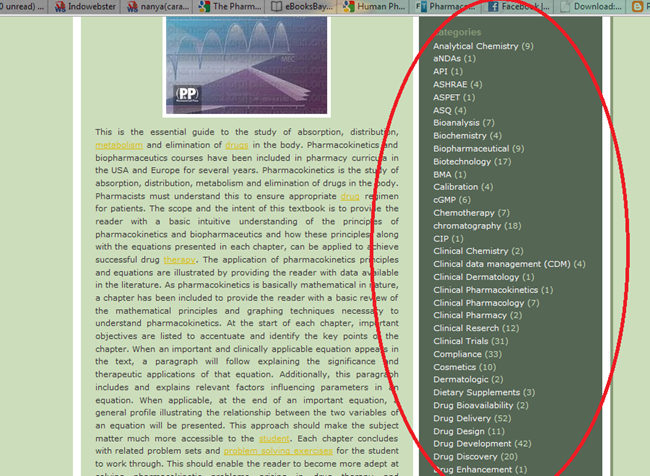Open the Dietary Supplements category
This screenshot has width=650, height=476.
[x=484, y=392]
